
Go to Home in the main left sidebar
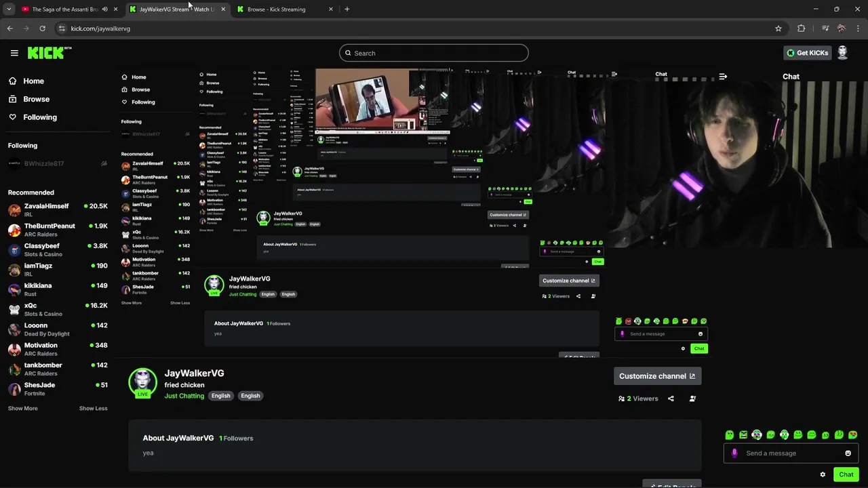click(26, 81)
